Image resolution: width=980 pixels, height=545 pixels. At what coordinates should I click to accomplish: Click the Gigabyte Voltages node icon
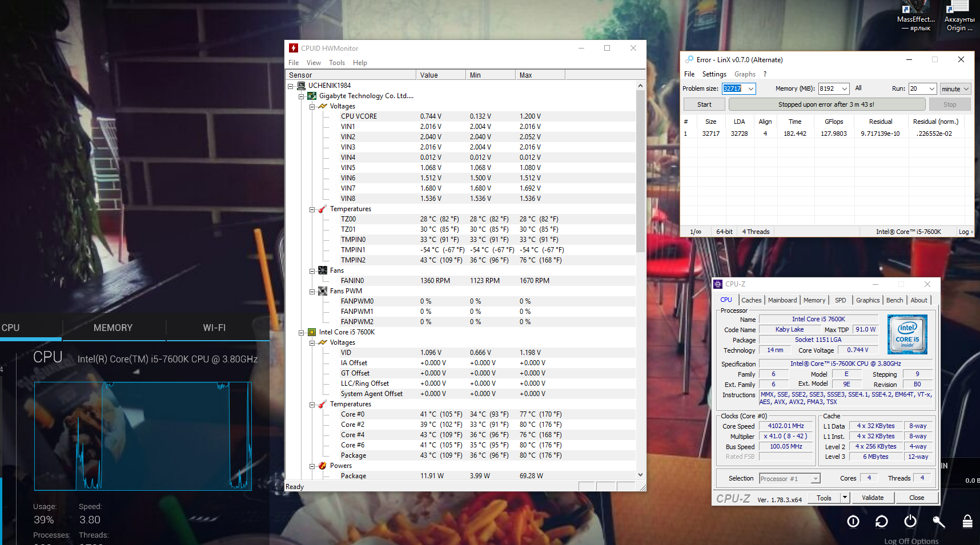coord(323,106)
